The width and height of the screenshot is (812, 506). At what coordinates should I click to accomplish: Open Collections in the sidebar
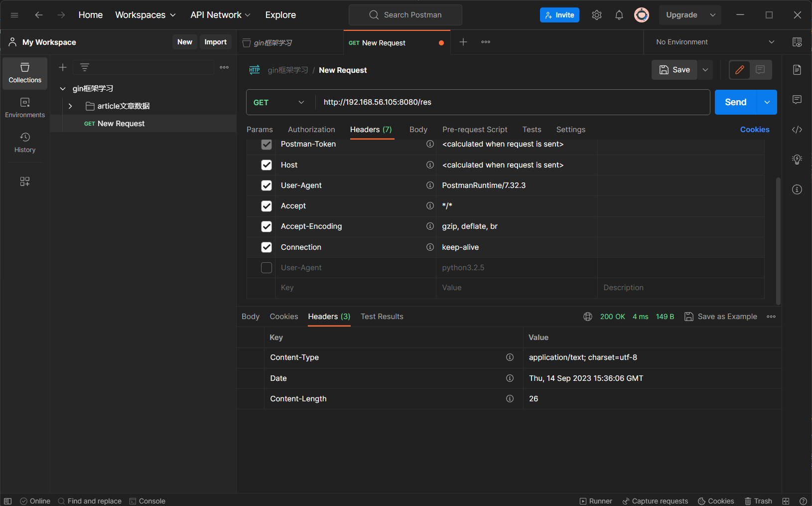25,73
